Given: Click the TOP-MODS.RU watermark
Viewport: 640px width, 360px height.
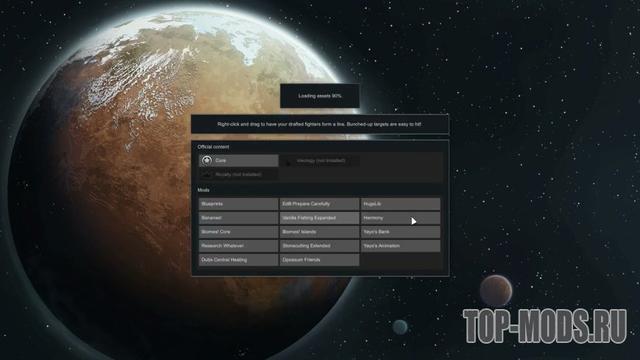Looking at the screenshot, I should (x=545, y=326).
